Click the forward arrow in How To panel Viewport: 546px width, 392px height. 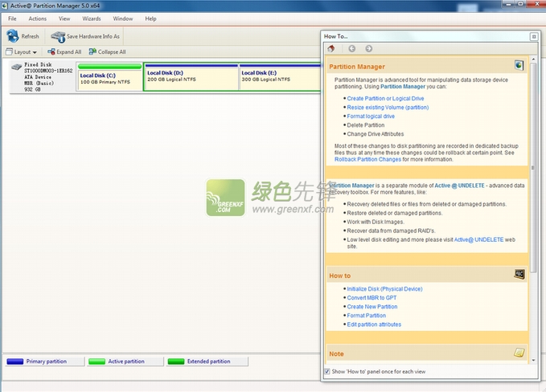tap(369, 49)
